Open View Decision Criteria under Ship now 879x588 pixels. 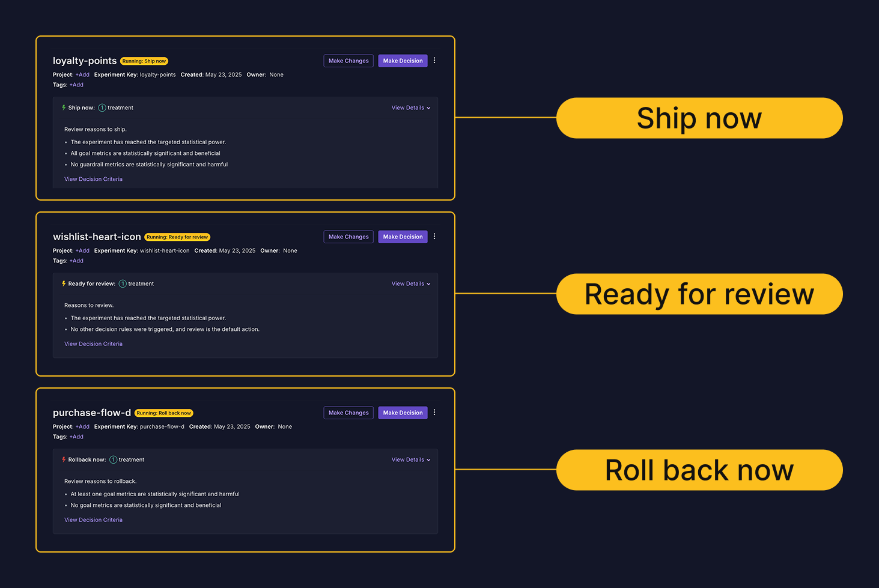pos(93,179)
